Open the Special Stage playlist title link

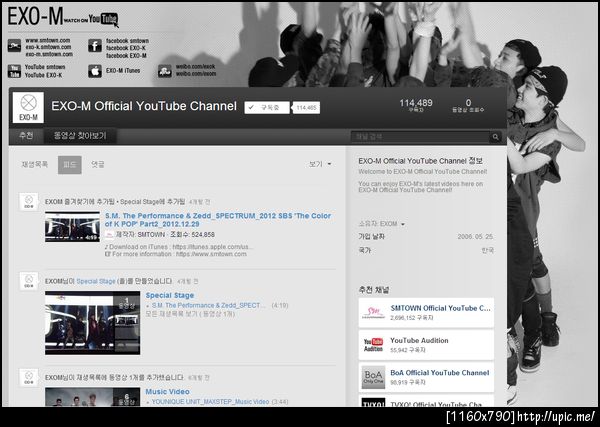170,295
